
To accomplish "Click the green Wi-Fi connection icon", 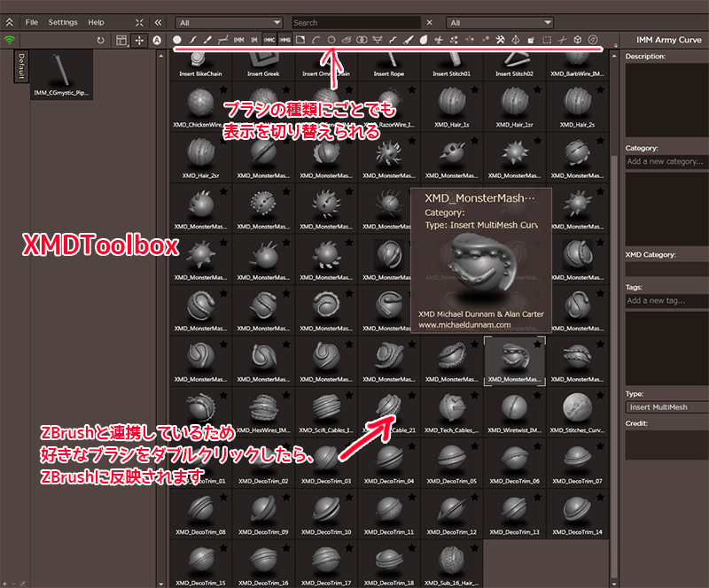I will (x=10, y=40).
